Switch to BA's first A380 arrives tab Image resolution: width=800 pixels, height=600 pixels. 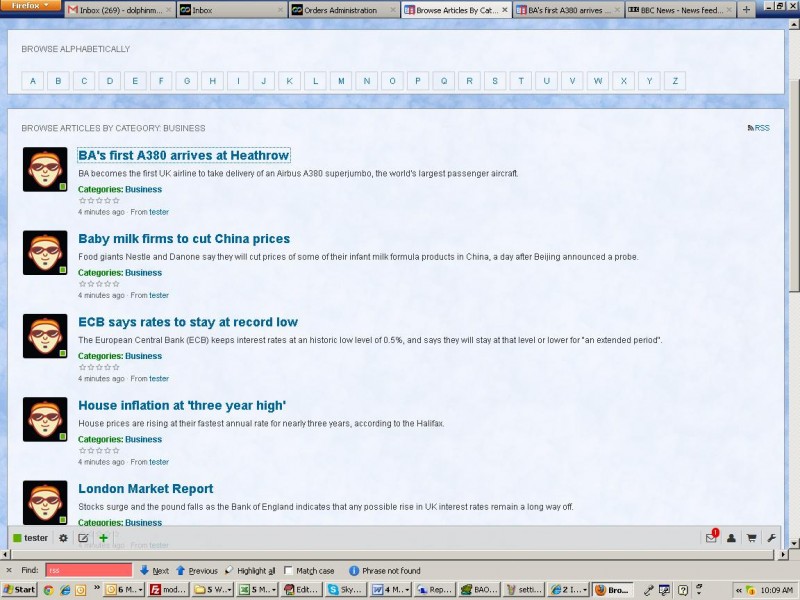[x=569, y=10]
